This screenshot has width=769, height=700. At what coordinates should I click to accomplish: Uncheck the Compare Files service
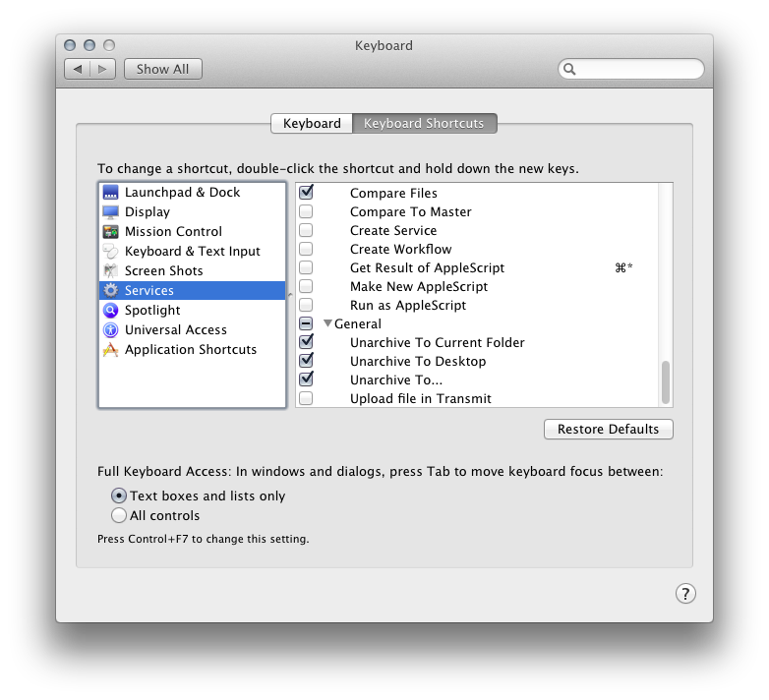[x=306, y=192]
